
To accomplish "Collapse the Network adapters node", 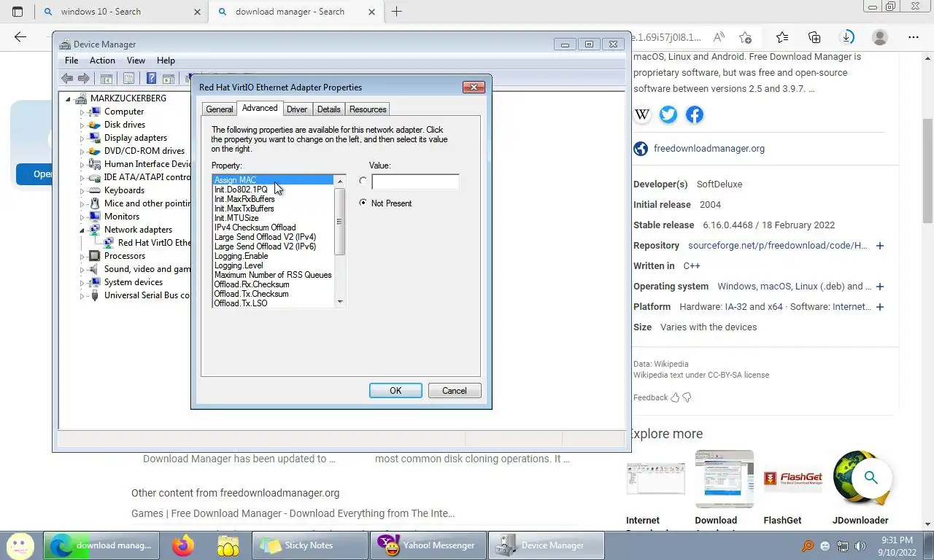I will [x=82, y=230].
